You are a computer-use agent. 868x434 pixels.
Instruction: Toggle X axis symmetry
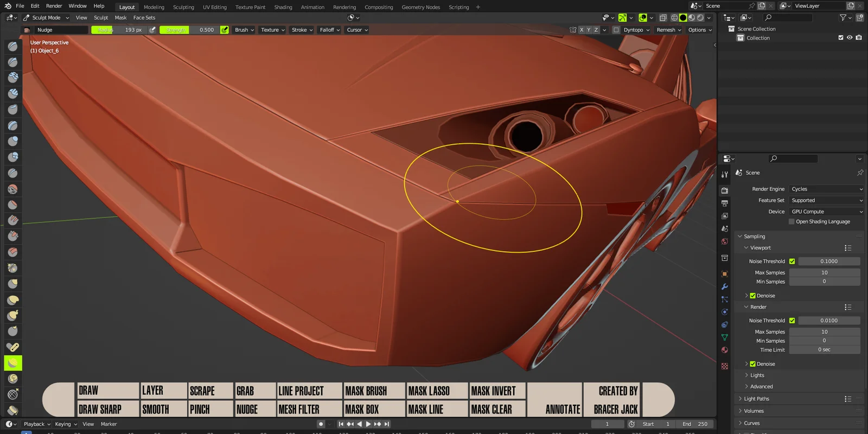(582, 30)
